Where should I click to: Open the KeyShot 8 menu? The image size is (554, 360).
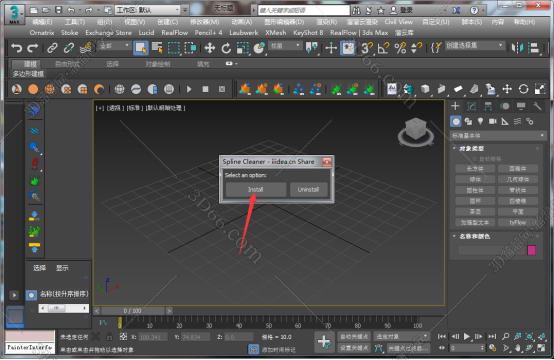pos(308,33)
